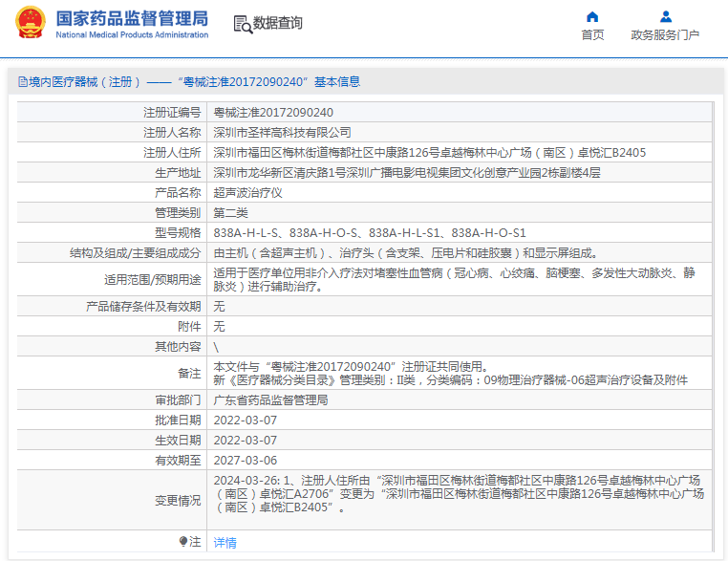Click the 备注 label
This screenshot has height=561, width=728.
pos(189,374)
